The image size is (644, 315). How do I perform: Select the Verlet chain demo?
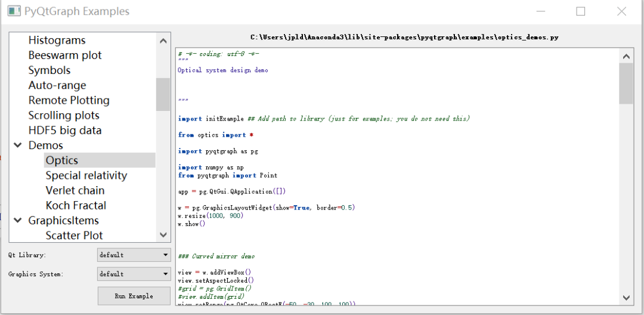pos(75,190)
